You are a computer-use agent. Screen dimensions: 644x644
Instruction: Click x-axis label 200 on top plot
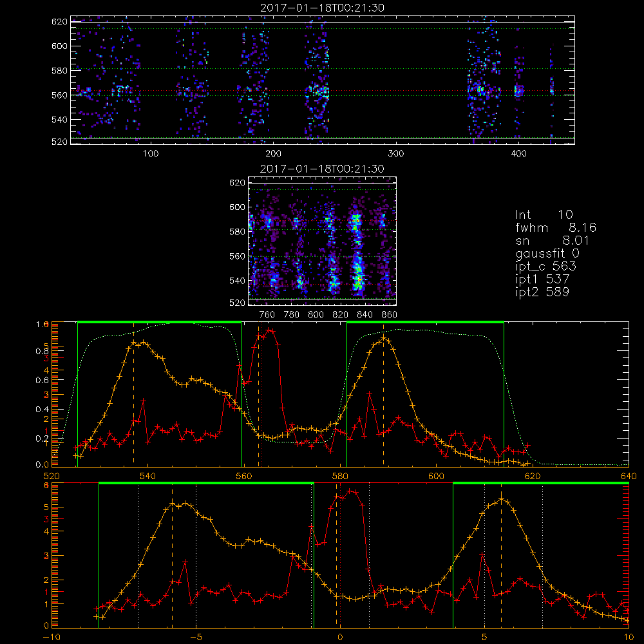[x=273, y=154]
